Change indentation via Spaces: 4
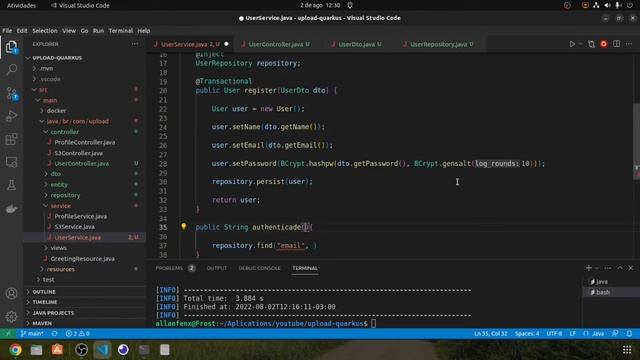640x360 pixels. pyautogui.click(x=527, y=333)
